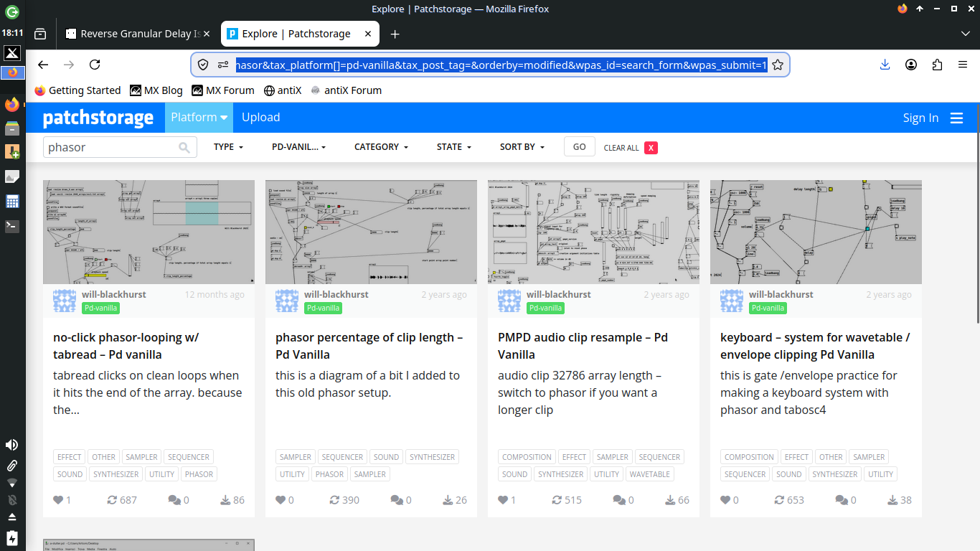Viewport: 980px width, 551px height.
Task: Open the site permissions icon in the address bar
Action: (223, 65)
